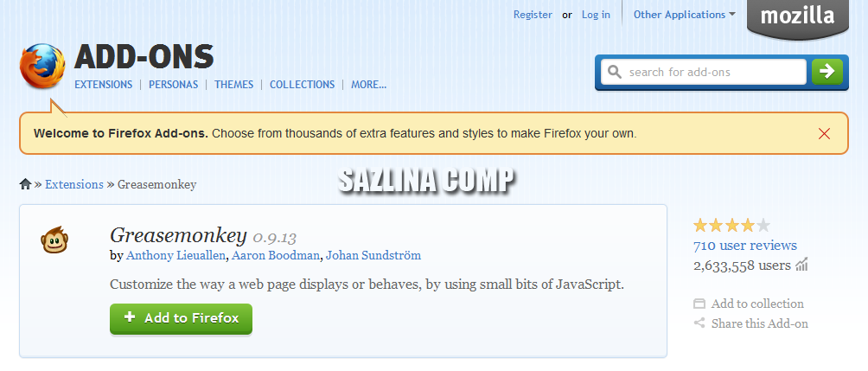
Task: Click the home icon in breadcrumb
Action: [25, 184]
